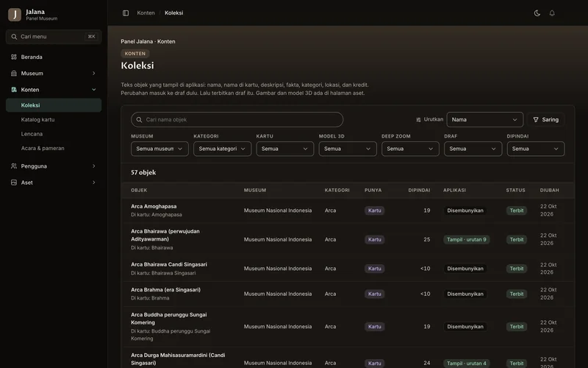588x368 pixels.
Task: Open Arca Amoghapasa object row
Action: 348,210
